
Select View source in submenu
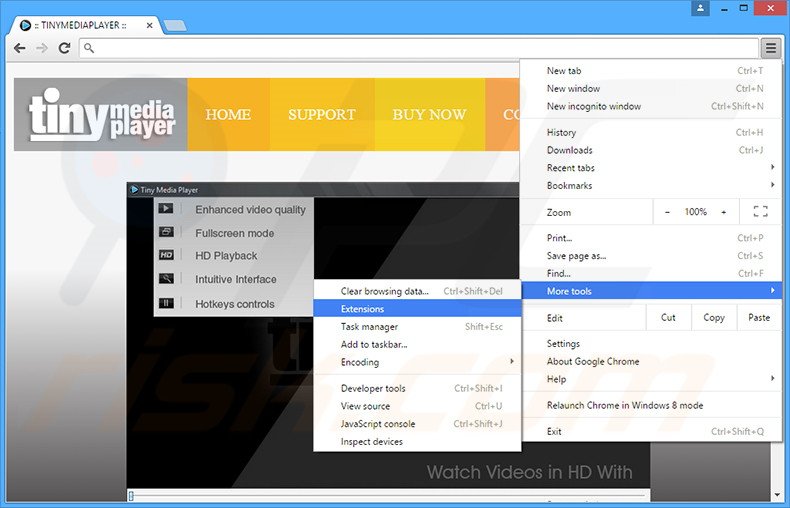tap(417, 406)
